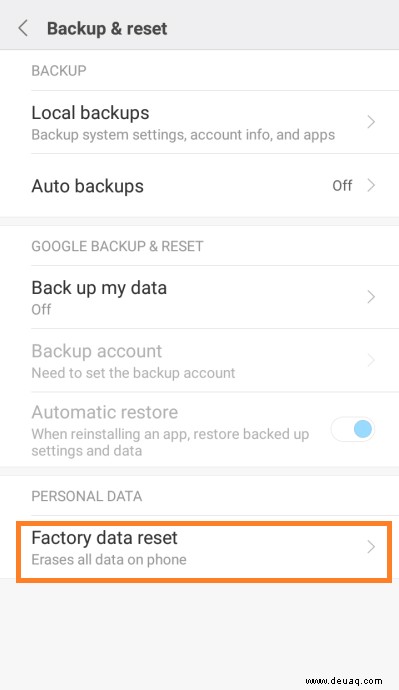Go back using the header arrow
Screen dimensions: 399x690
pos(23,29)
